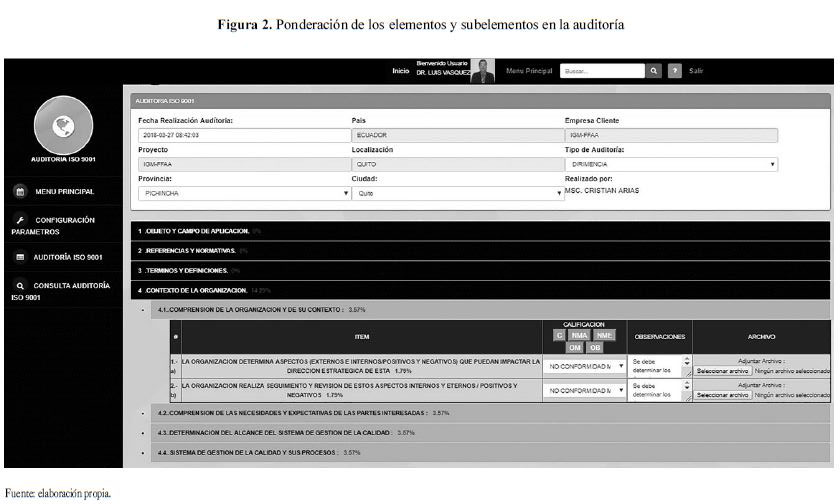Viewport: 840px width, 504px height.
Task: Click the Salir logout link
Action: 696,71
